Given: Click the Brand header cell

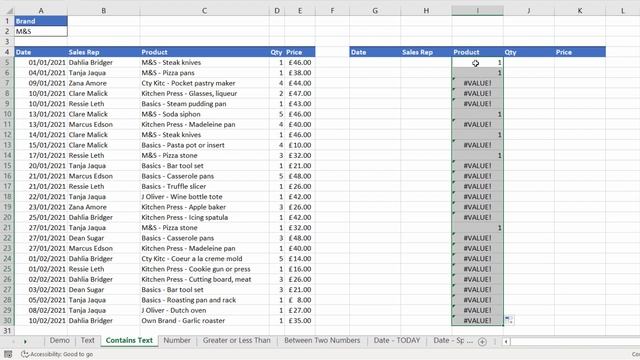Looking at the screenshot, I should click(x=41, y=21).
